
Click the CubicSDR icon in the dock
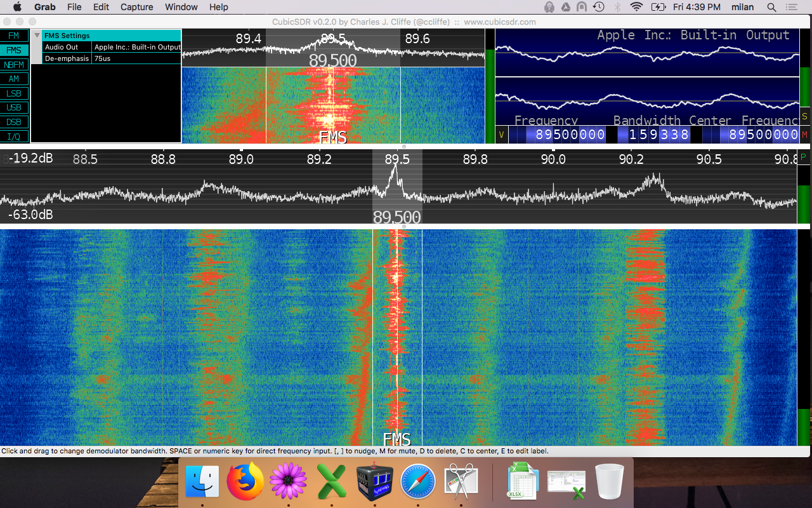pyautogui.click(x=374, y=482)
